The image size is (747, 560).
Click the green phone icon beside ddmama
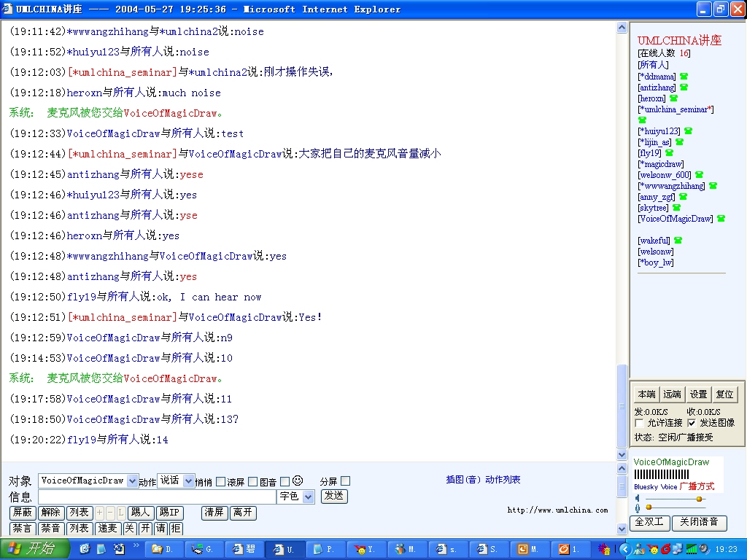tap(684, 76)
